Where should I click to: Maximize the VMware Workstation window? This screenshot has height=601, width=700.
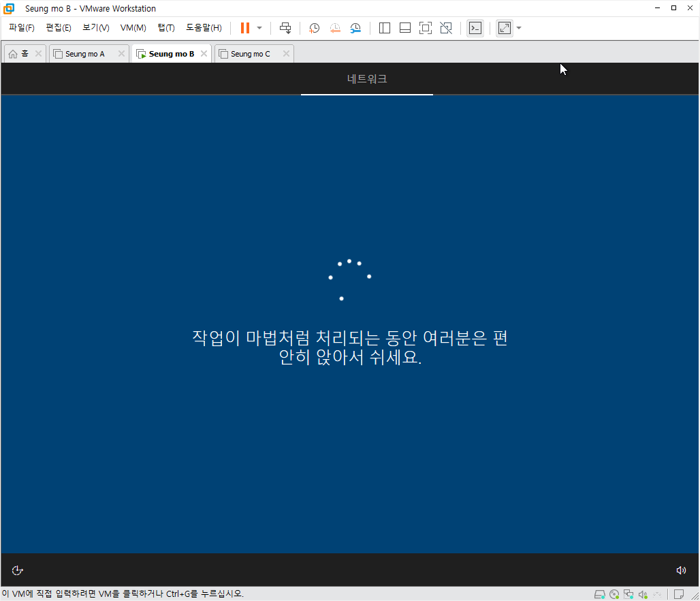tap(673, 8)
